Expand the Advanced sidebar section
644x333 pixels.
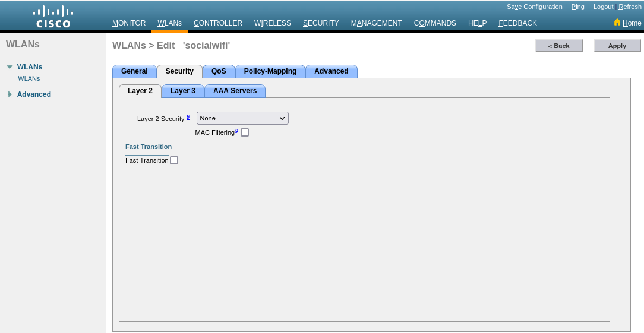click(10, 94)
